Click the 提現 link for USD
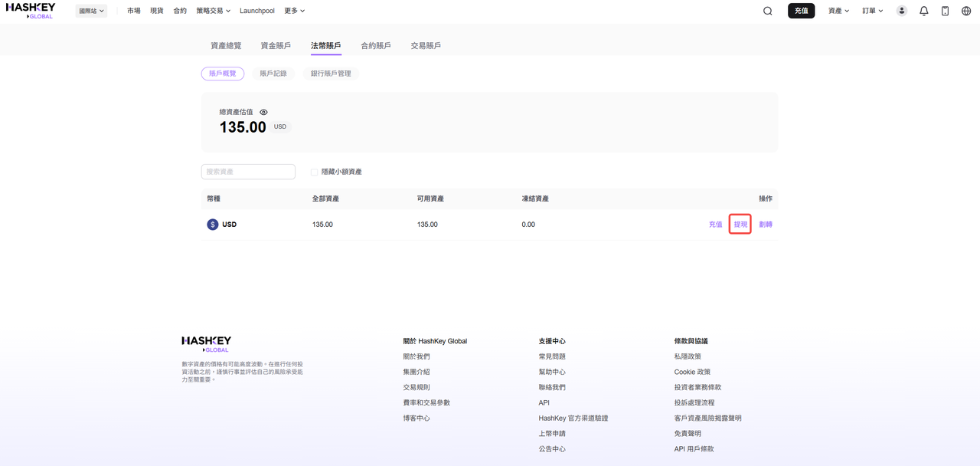980x466 pixels. coord(740,225)
